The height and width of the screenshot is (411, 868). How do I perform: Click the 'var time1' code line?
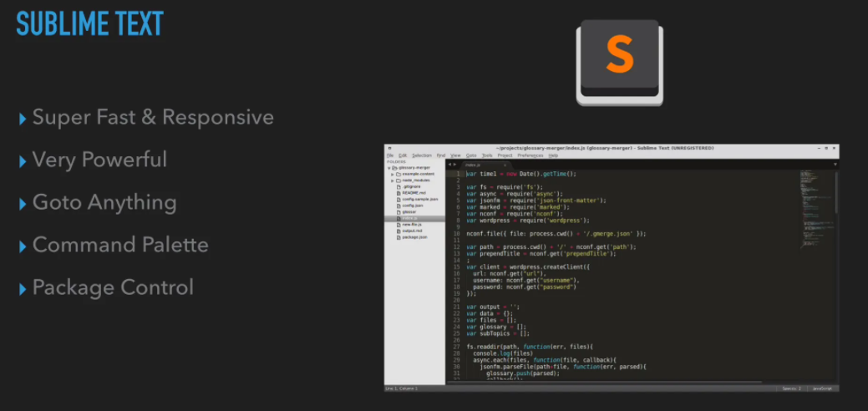point(521,174)
